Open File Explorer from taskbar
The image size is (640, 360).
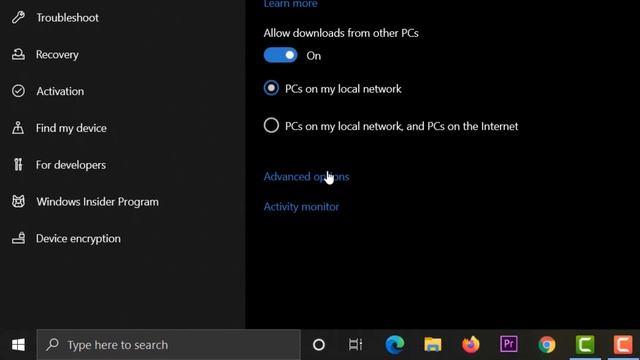click(x=433, y=345)
